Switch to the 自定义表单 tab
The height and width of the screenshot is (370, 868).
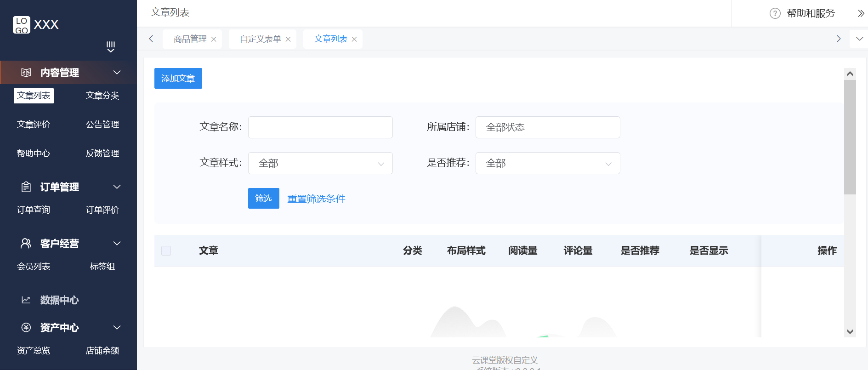(260, 39)
